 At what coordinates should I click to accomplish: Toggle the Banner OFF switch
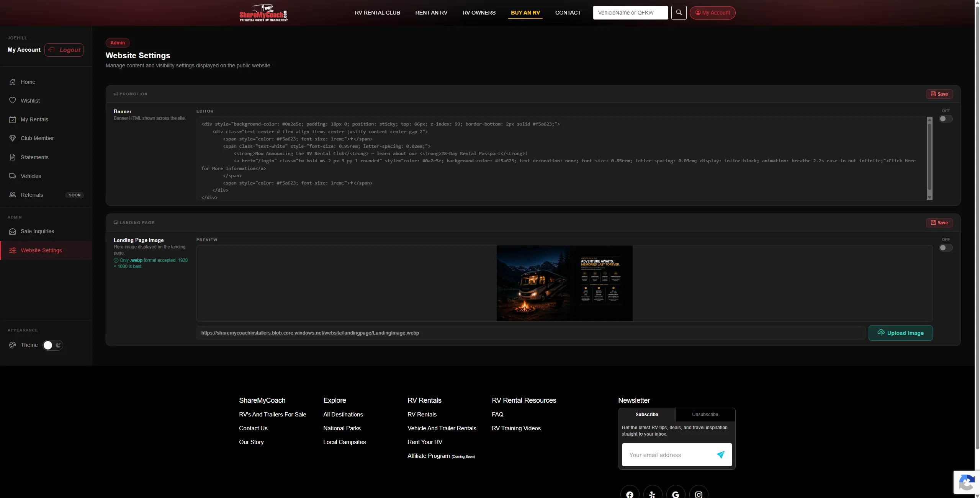point(946,119)
